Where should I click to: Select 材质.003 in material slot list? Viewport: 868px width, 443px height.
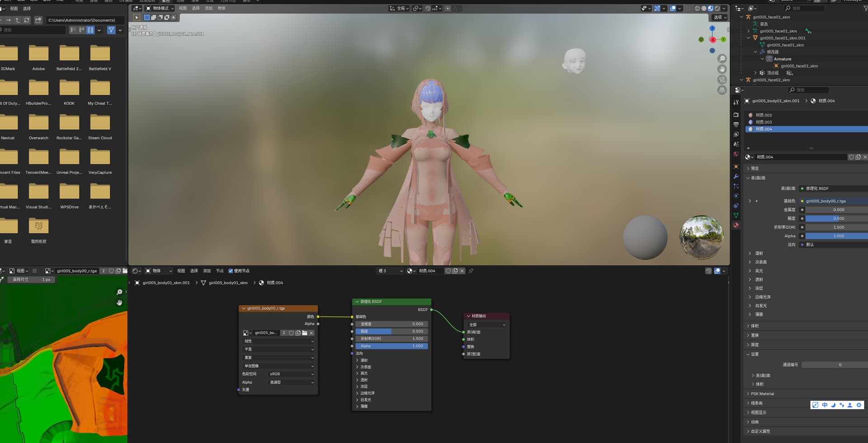764,122
